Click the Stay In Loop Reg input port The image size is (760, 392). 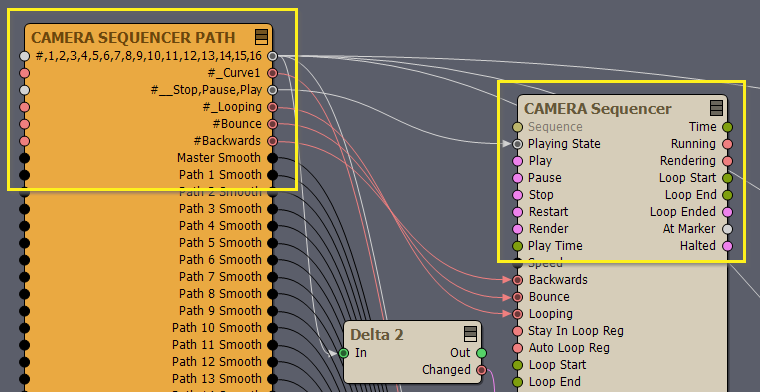518,330
